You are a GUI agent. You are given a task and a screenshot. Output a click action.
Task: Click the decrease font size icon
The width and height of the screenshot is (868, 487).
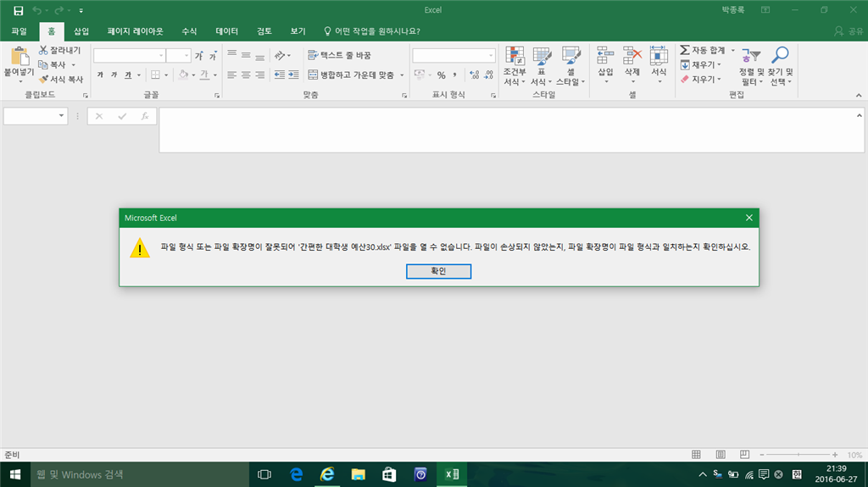213,56
